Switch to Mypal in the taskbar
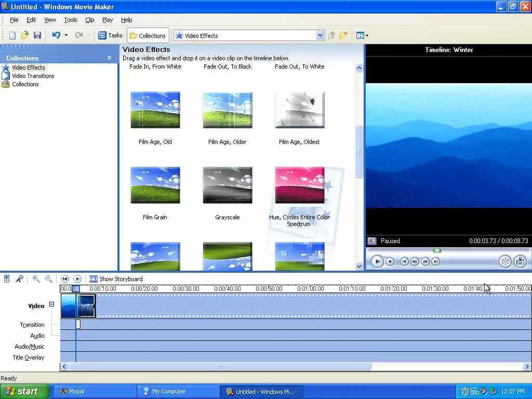 pos(95,392)
